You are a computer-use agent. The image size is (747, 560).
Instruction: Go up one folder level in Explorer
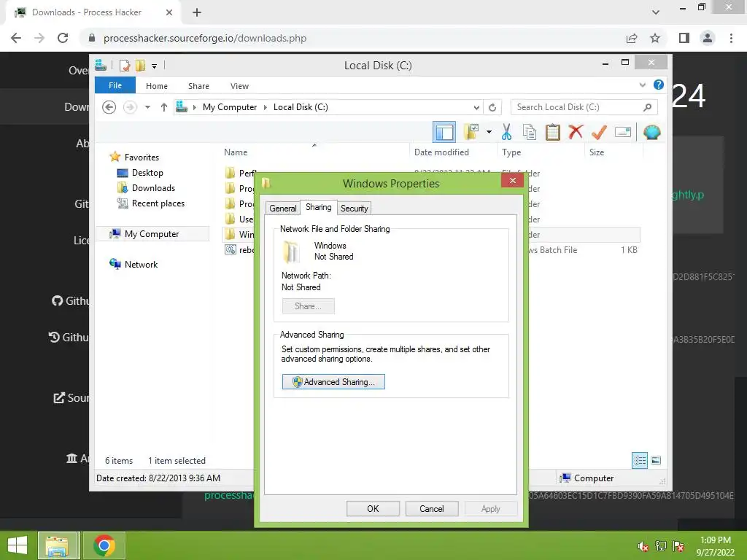click(164, 107)
